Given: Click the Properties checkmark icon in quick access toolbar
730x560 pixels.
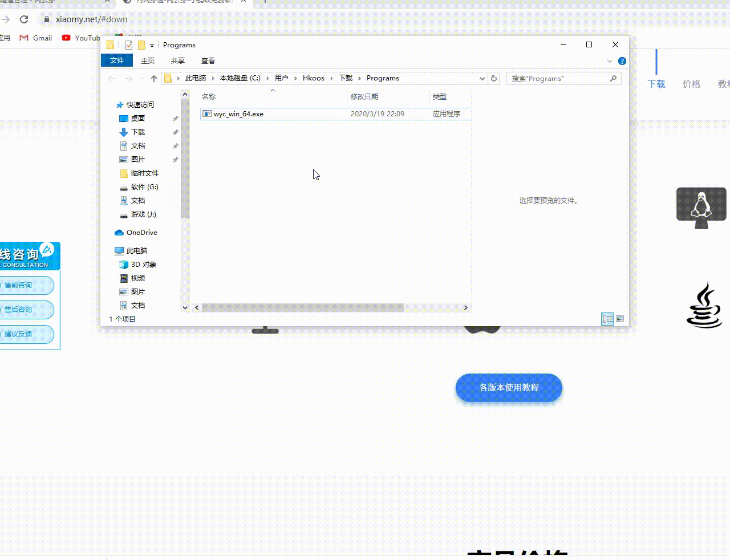Looking at the screenshot, I should [x=129, y=45].
